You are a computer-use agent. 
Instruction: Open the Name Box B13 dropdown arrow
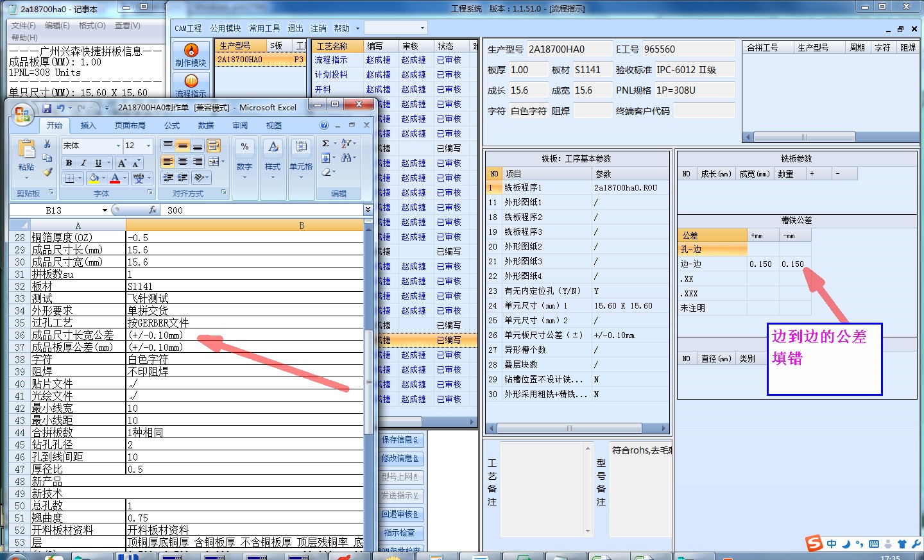coord(105,210)
